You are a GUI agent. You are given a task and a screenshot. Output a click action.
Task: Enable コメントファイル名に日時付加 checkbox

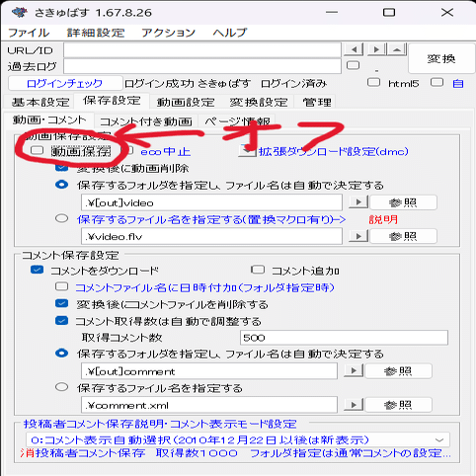point(61,286)
